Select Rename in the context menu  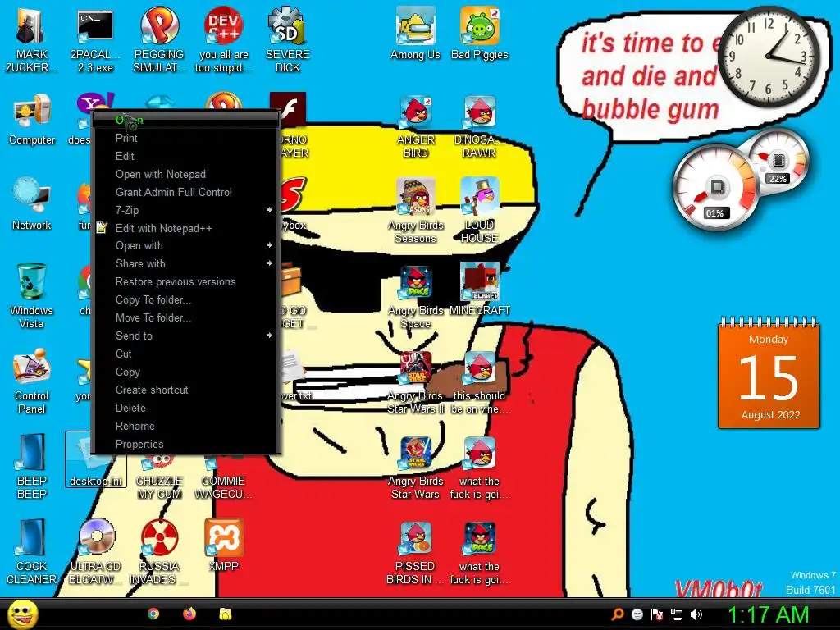(185, 426)
